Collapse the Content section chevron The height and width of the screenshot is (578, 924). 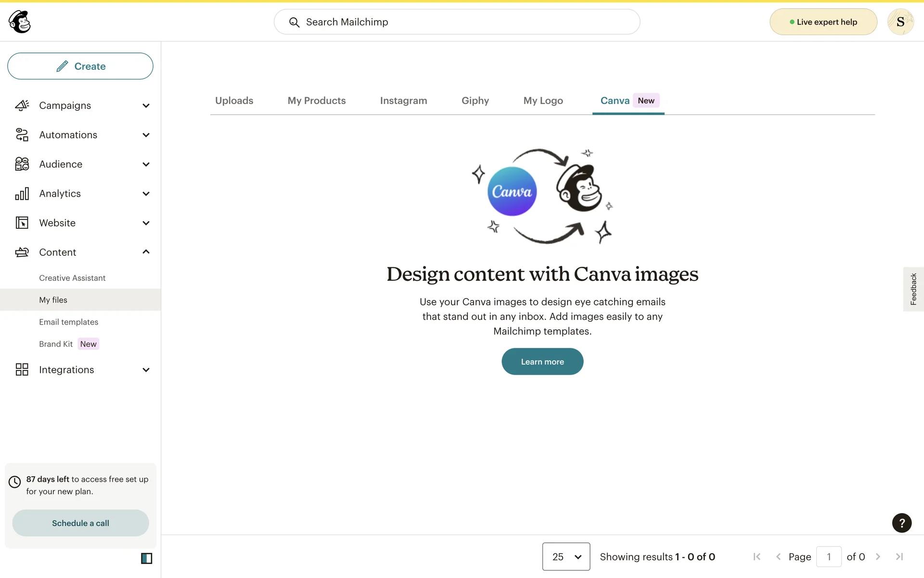click(x=146, y=252)
